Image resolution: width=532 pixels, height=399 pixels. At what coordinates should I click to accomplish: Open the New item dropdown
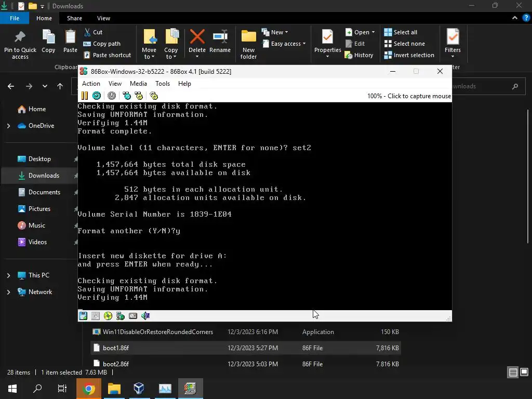(x=275, y=32)
